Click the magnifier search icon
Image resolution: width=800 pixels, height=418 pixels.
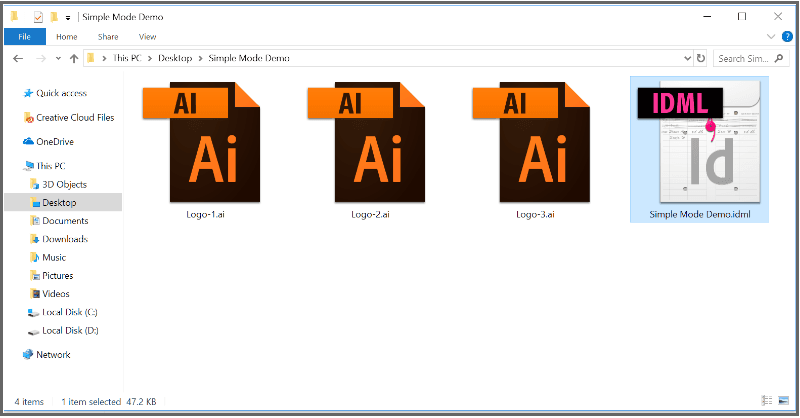pyautogui.click(x=779, y=58)
